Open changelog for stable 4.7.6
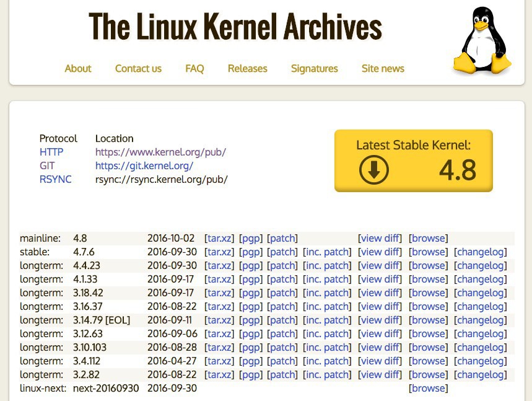 pyautogui.click(x=481, y=252)
